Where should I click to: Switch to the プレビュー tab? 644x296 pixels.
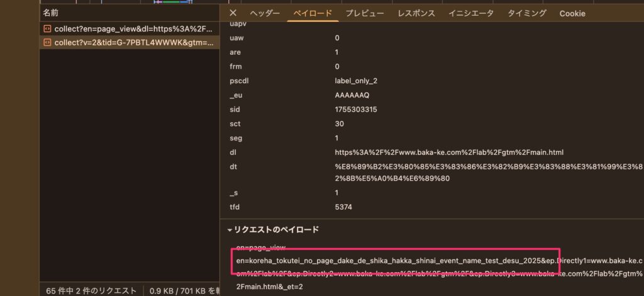pos(365,13)
